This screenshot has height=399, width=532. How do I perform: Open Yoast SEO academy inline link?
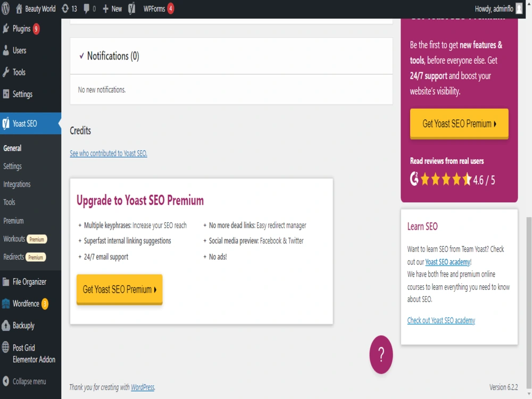(448, 262)
